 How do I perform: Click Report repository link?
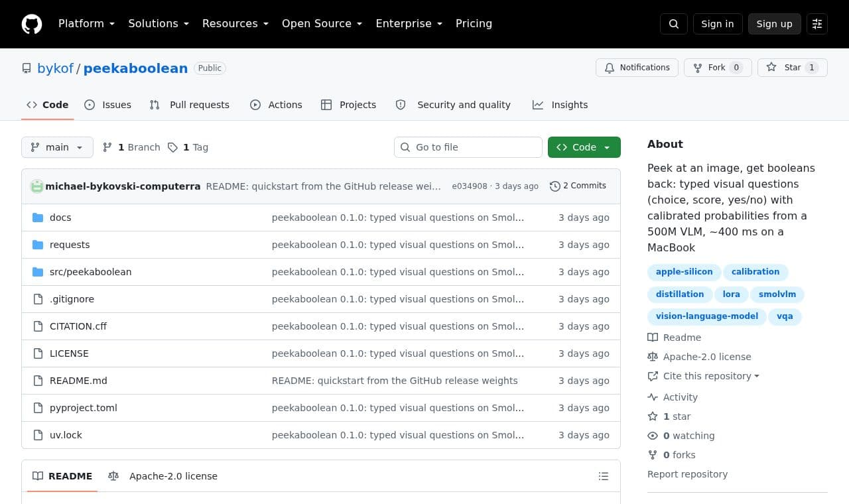point(687,474)
